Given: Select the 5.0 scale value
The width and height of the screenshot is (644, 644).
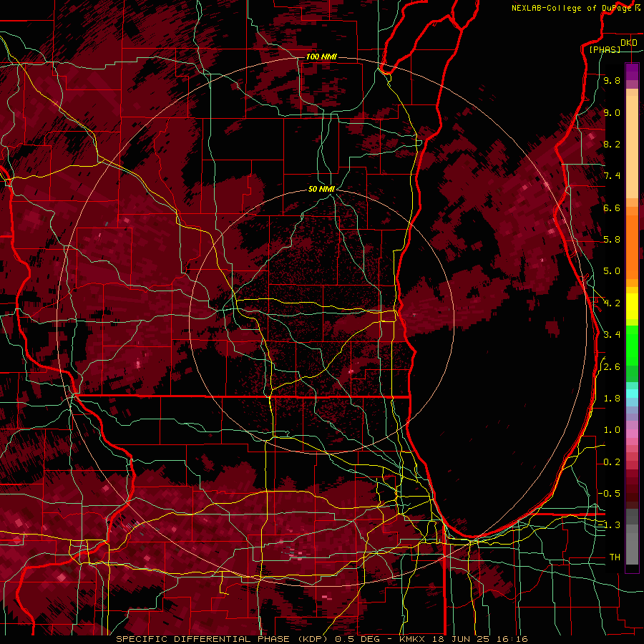Looking at the screenshot, I should [x=612, y=271].
